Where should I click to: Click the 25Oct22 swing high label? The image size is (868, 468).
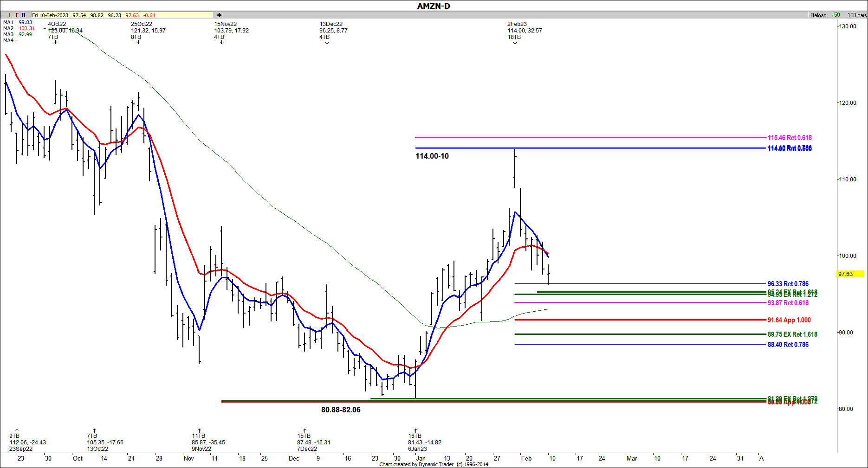click(141, 24)
